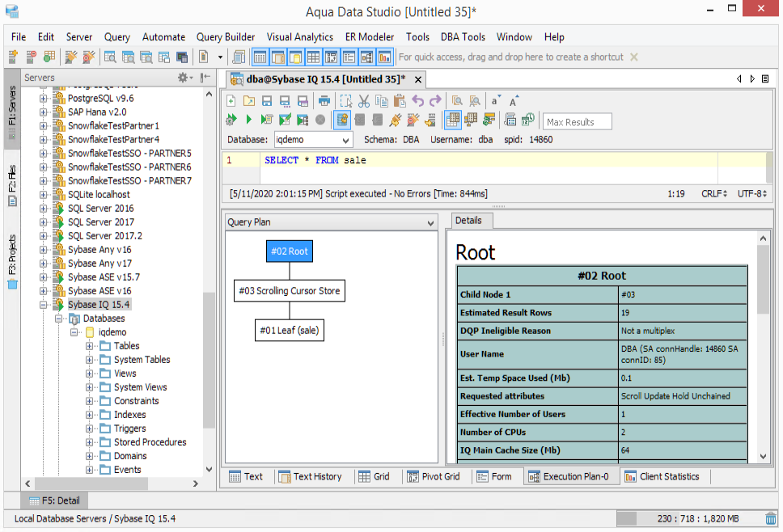Click the Print icon in editor toolbar
The height and width of the screenshot is (532, 783).
tap(324, 101)
